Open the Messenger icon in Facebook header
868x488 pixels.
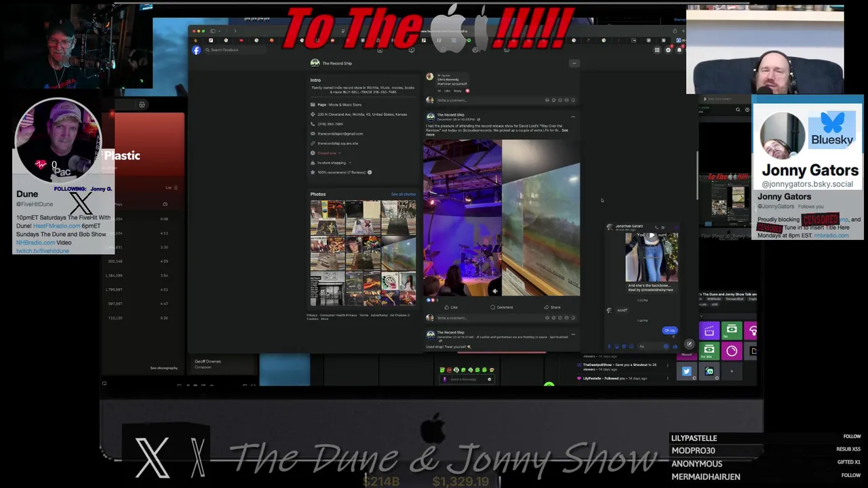pyautogui.click(x=668, y=50)
